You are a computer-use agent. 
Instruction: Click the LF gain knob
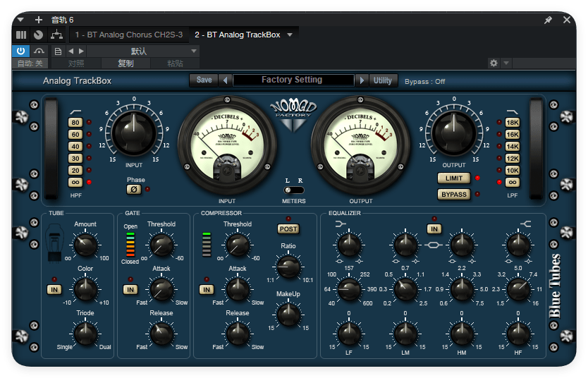point(349,334)
